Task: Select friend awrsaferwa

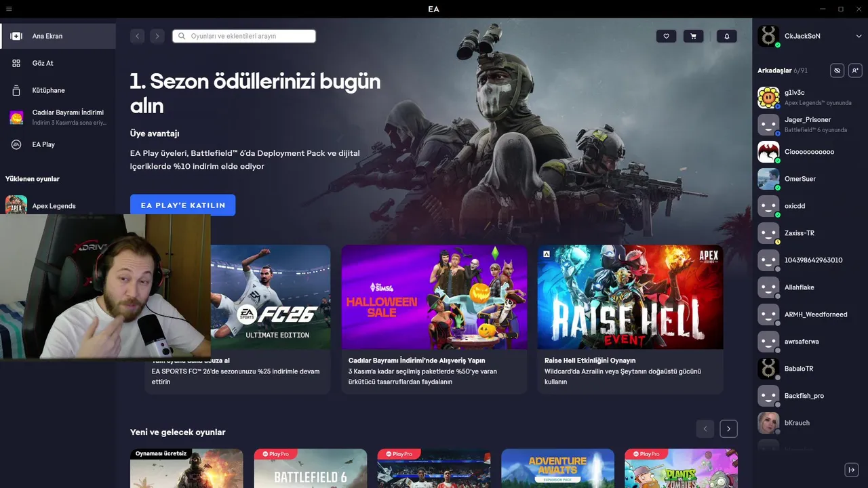Action: pyautogui.click(x=810, y=342)
